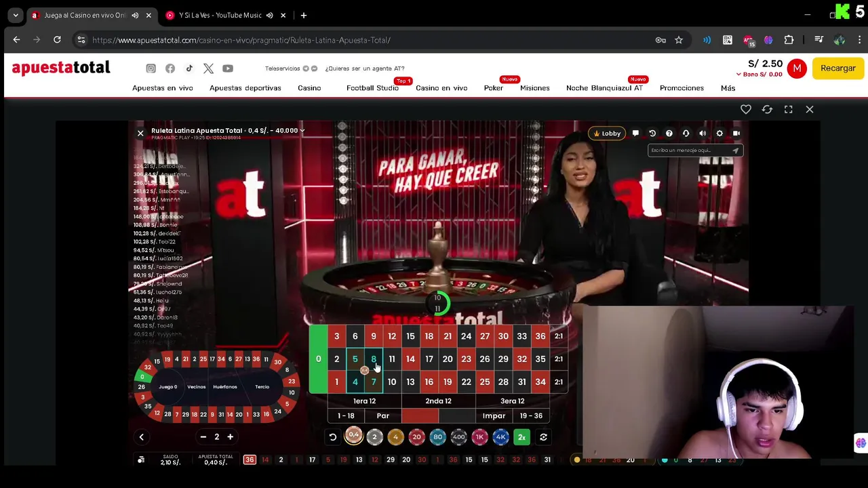This screenshot has width=868, height=488.
Task: Decrease neighbors count with minus
Action: 203,437
